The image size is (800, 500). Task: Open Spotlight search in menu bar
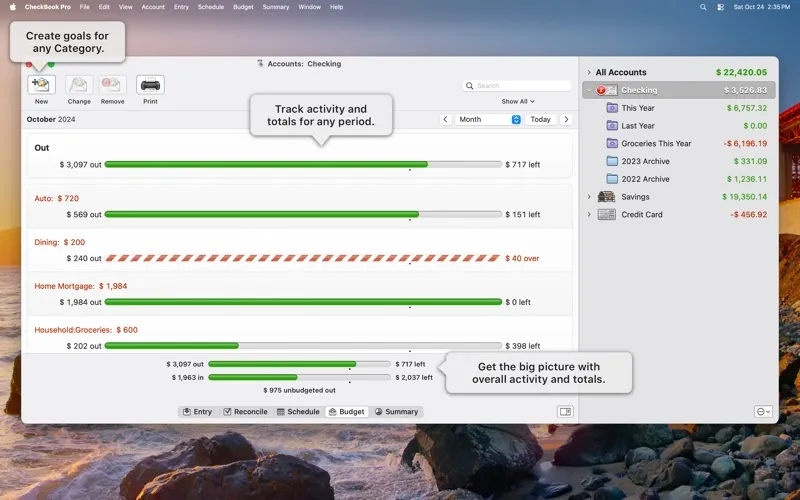coord(703,7)
